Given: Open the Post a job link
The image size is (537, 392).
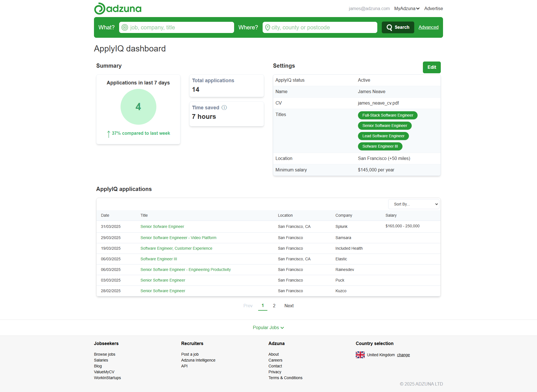Looking at the screenshot, I should pyautogui.click(x=190, y=354).
